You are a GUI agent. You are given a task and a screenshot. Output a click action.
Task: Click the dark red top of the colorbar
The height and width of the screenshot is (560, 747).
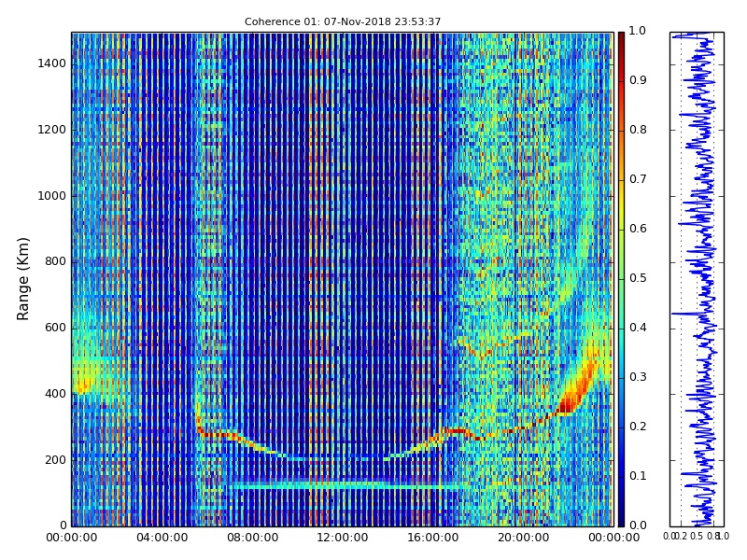621,38
